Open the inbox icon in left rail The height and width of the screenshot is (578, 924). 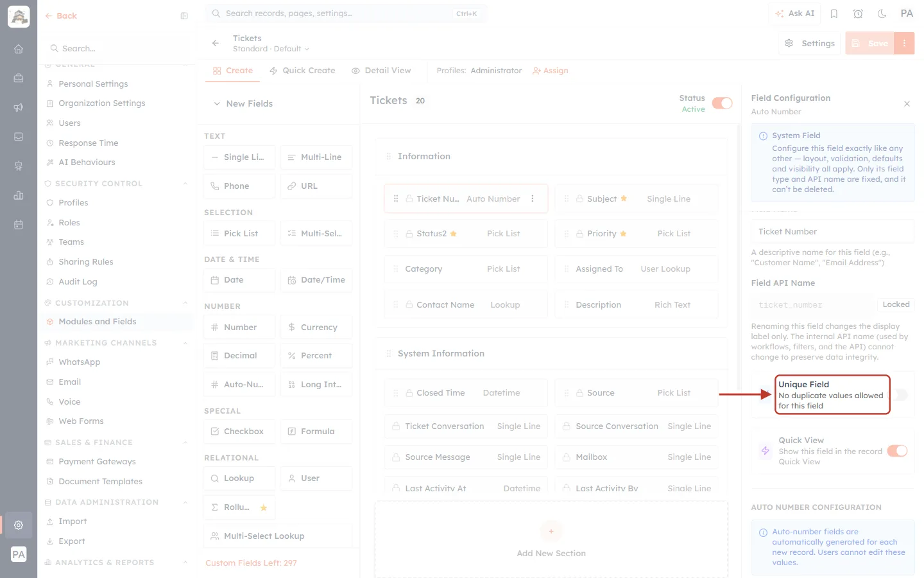click(19, 137)
